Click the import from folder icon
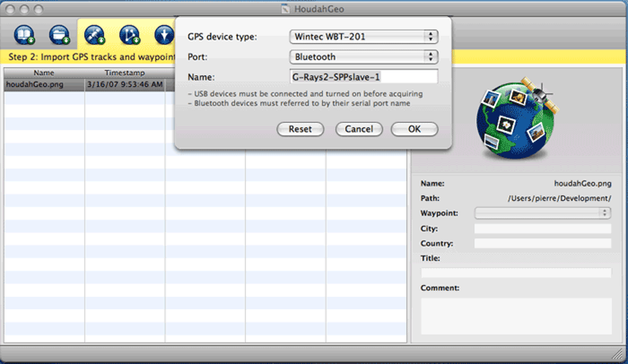This screenshot has height=364, width=628. click(59, 34)
